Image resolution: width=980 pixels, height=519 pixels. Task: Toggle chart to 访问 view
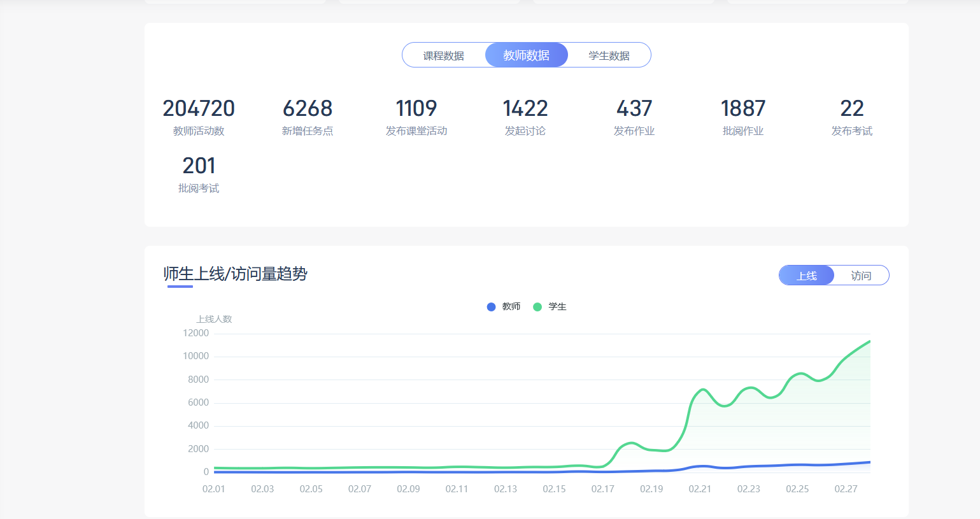861,276
